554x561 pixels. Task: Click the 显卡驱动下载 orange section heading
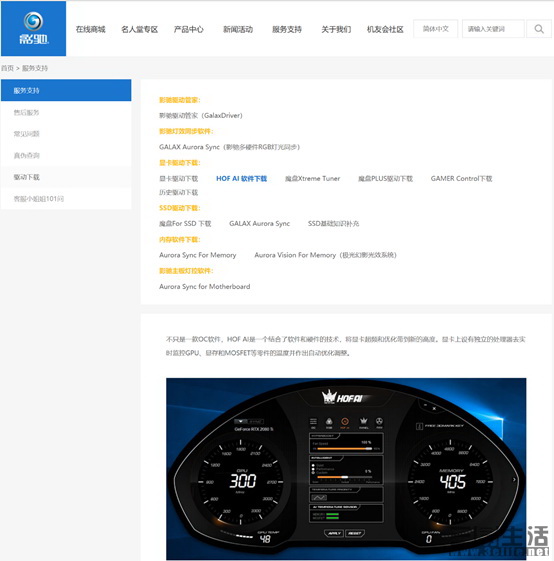click(x=180, y=163)
